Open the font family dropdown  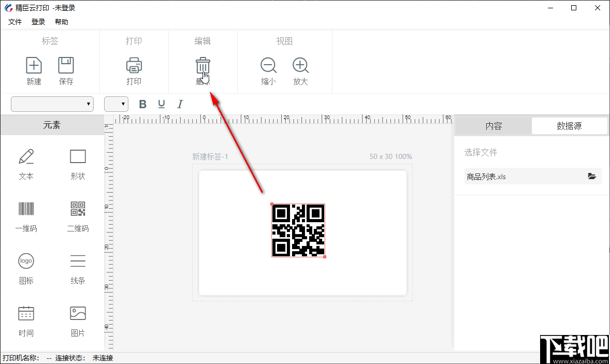[x=89, y=104]
